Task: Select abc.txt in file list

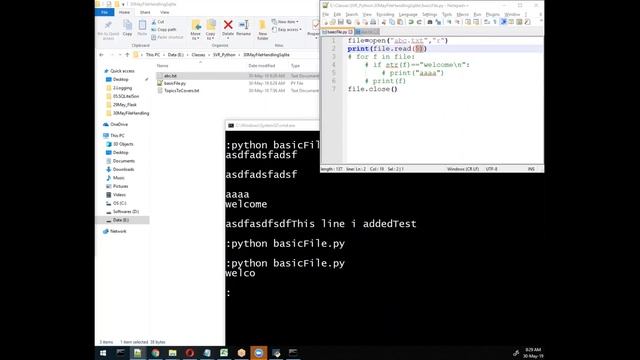Action: click(170, 76)
